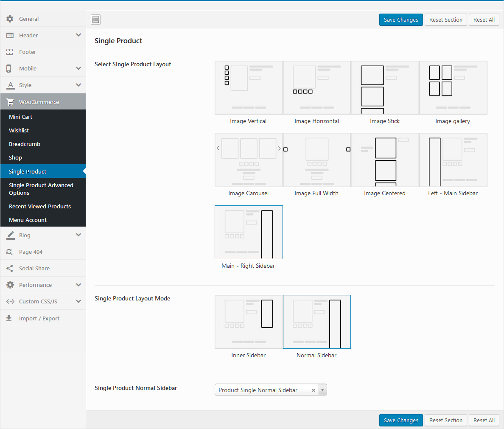
Task: Click the Style letter icon
Action: (x=11, y=85)
